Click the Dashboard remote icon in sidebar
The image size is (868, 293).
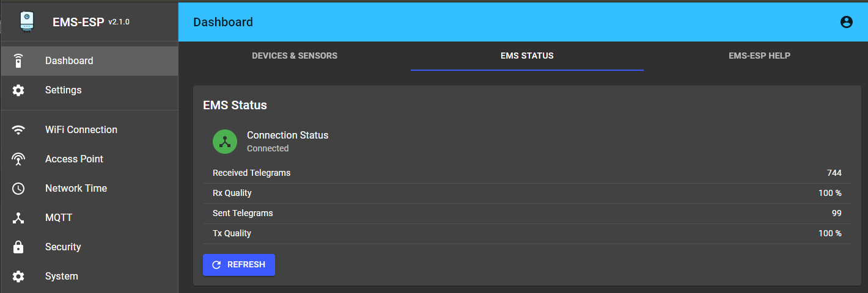click(18, 61)
